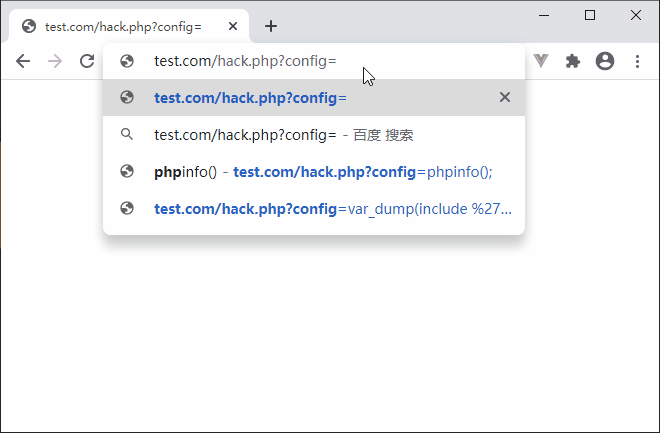The height and width of the screenshot is (433, 660).
Task: Click the globe icon in address bar
Action: pos(127,61)
